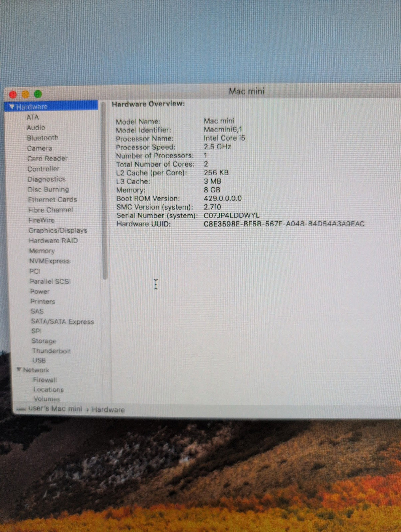The height and width of the screenshot is (532, 401).
Task: Select Thunderbolt in the sidebar
Action: [x=51, y=351]
